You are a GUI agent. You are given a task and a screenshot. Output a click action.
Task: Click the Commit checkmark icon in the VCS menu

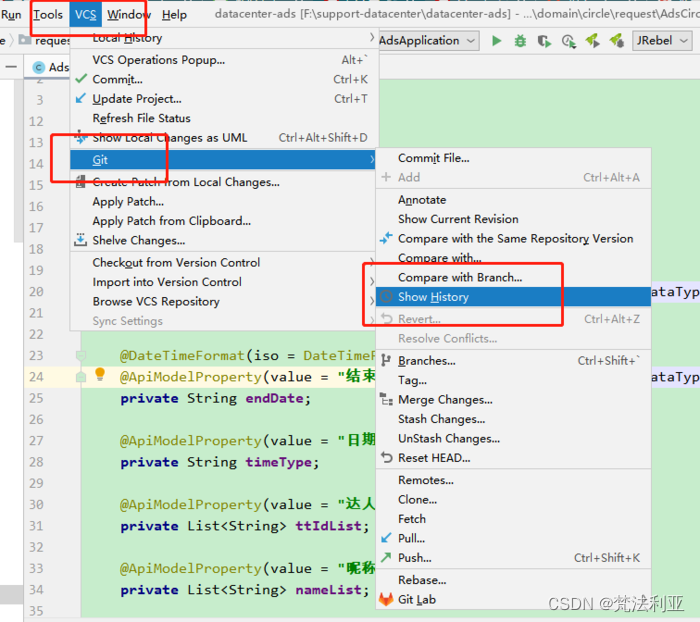click(x=81, y=79)
